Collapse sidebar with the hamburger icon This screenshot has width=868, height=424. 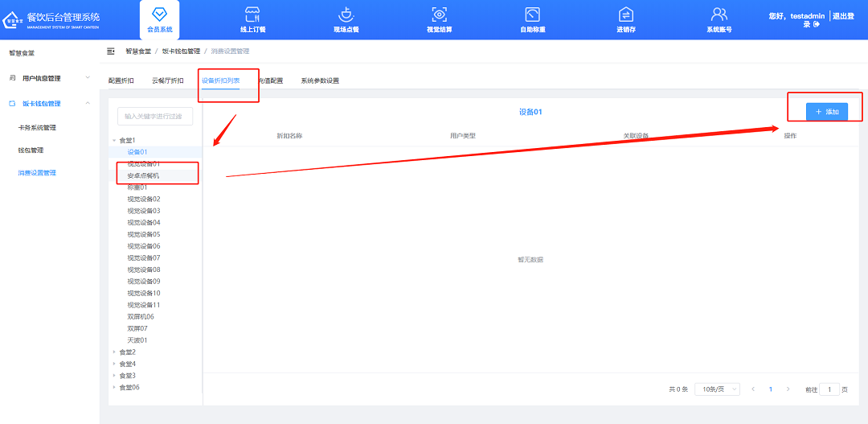pyautogui.click(x=111, y=51)
